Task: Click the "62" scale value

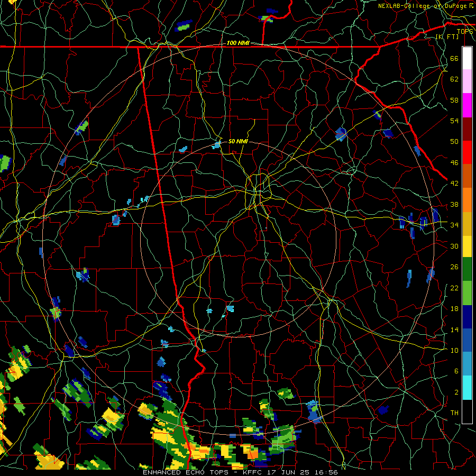Action: point(454,79)
